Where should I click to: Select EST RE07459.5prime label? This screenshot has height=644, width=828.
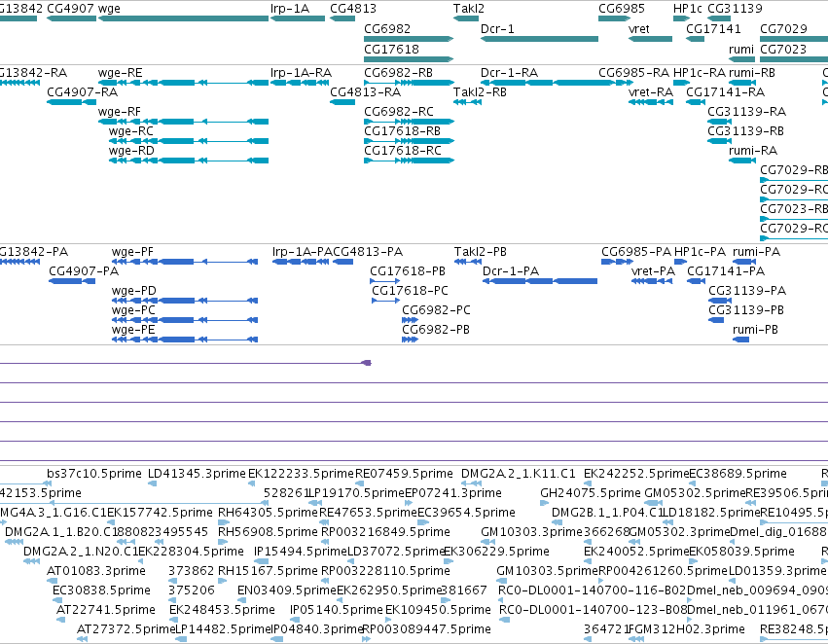pyautogui.click(x=404, y=474)
